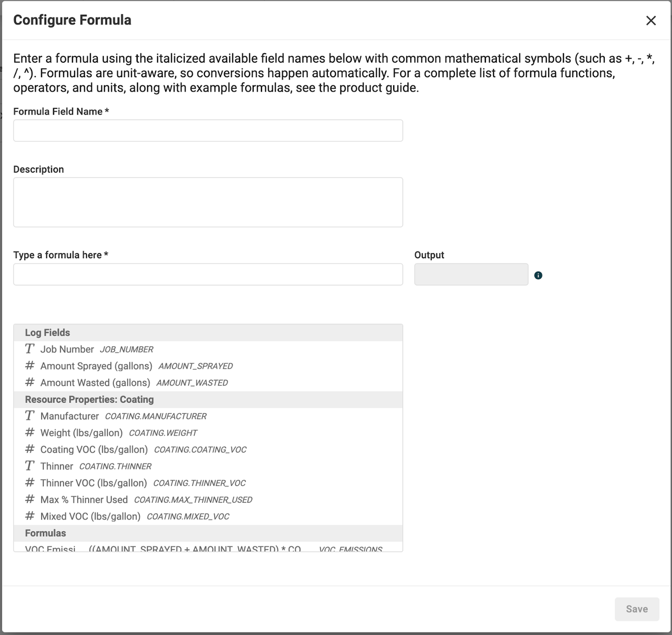Click the Resource Properties: Coating header
The width and height of the screenshot is (672, 635).
89,400
